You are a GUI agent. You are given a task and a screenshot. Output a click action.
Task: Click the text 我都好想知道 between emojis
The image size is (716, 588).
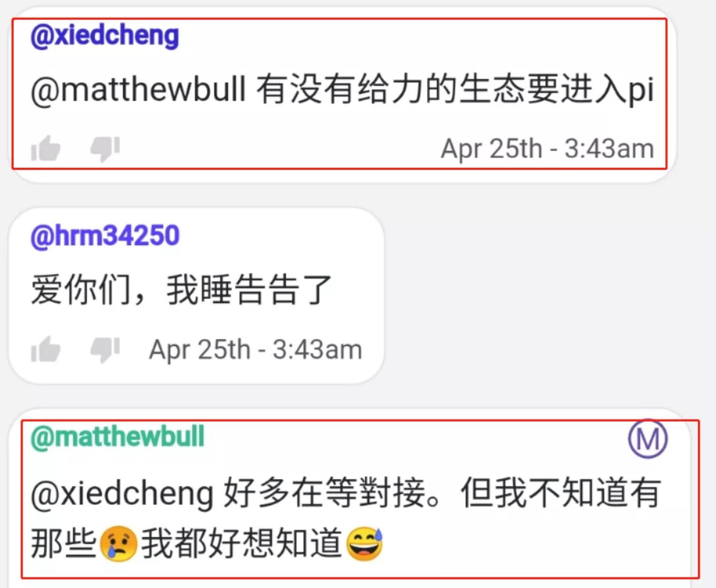pyautogui.click(x=242, y=544)
